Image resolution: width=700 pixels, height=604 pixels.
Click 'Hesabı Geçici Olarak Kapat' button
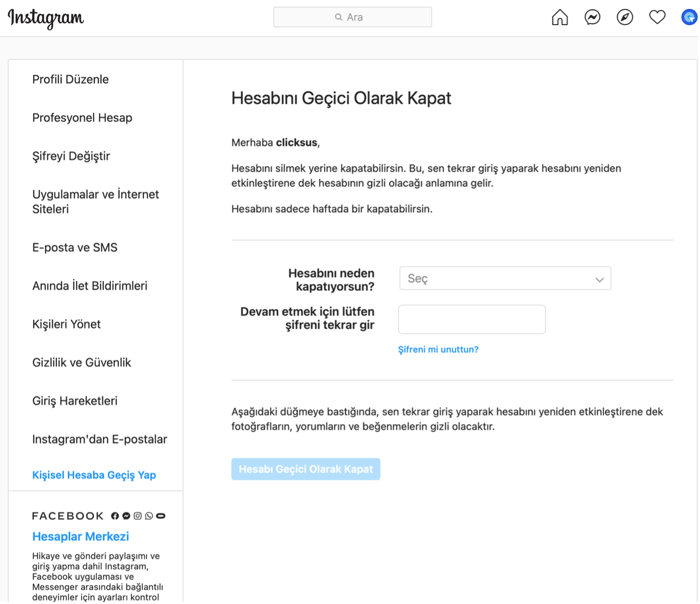coord(306,469)
